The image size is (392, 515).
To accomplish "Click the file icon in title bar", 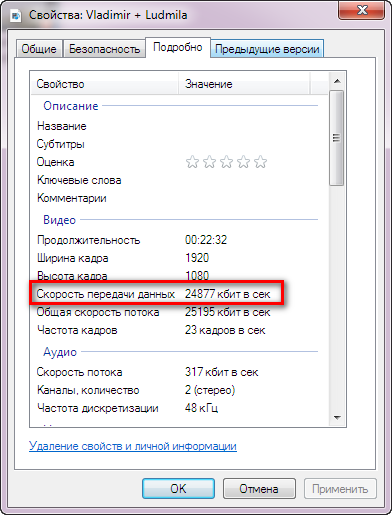I will [16, 15].
